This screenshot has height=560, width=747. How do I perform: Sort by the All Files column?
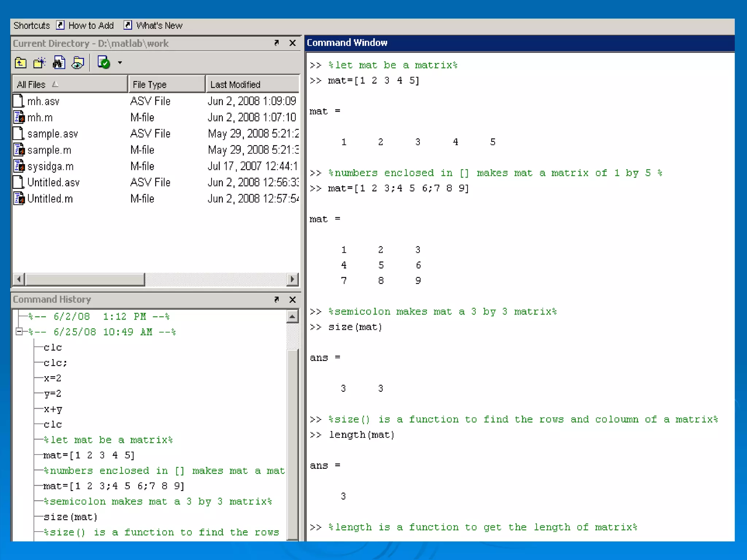pyautogui.click(x=69, y=85)
